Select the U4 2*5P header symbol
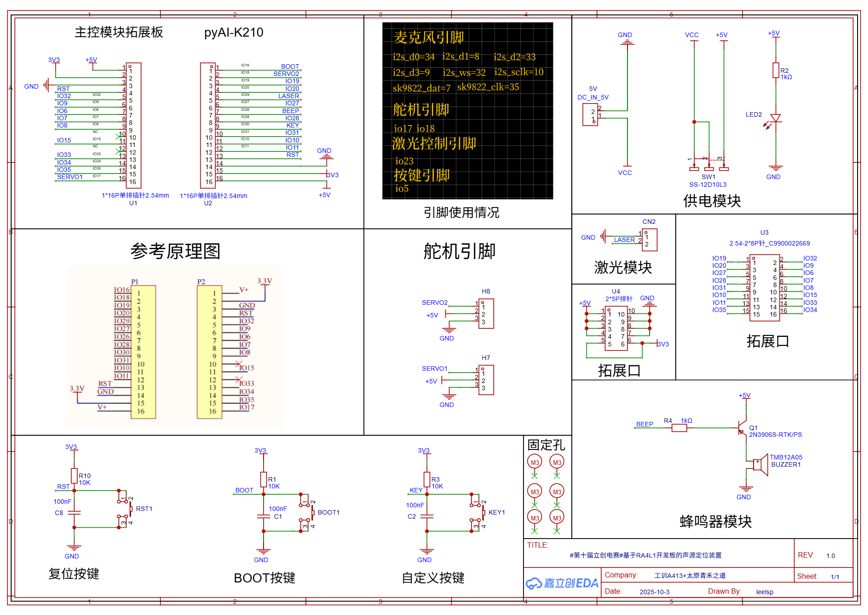Viewport: 868px width, 615px height. click(617, 328)
